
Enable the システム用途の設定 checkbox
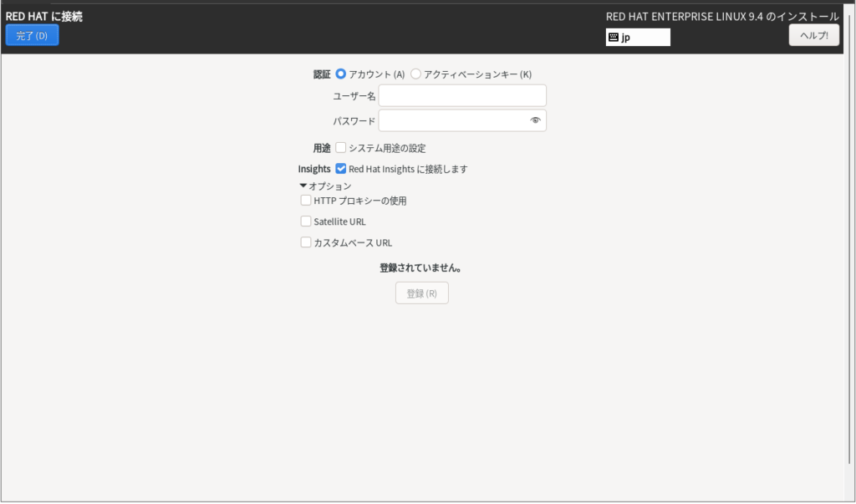[341, 148]
